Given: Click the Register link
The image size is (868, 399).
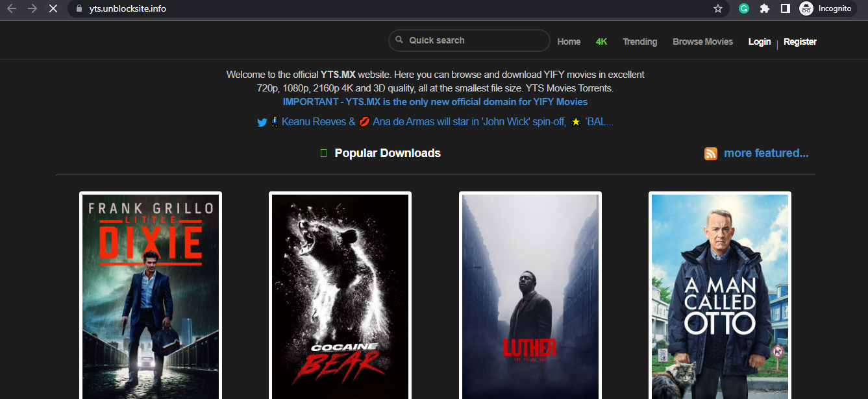Looking at the screenshot, I should [x=800, y=41].
